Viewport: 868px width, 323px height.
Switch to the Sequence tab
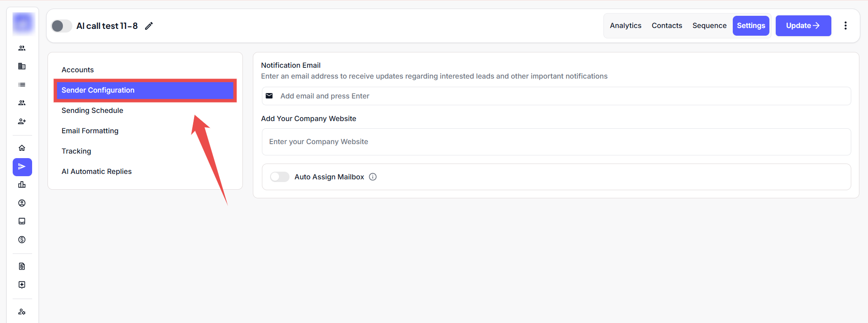[x=709, y=26]
